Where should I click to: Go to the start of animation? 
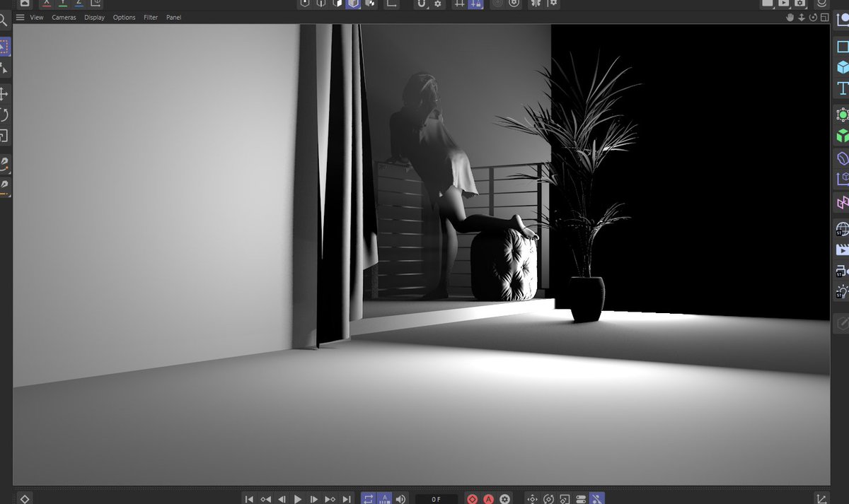249,499
